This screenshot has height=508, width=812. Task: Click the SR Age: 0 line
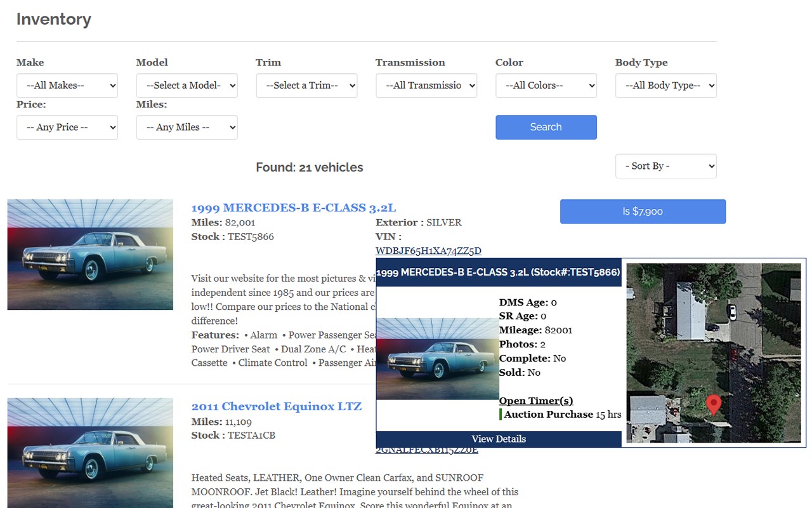point(523,316)
